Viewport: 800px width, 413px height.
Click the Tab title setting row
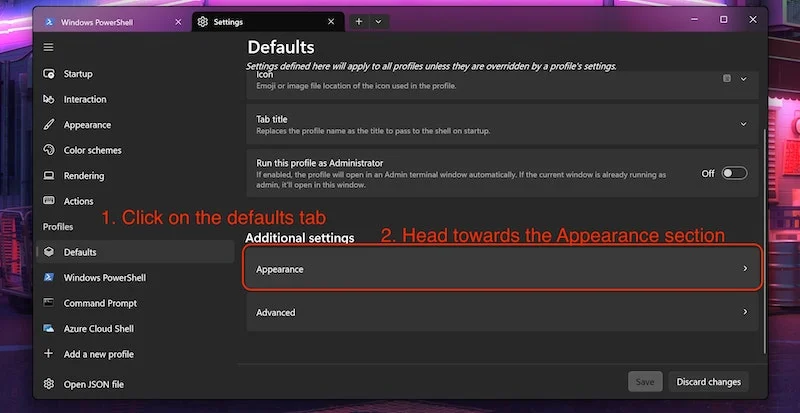[x=502, y=125]
